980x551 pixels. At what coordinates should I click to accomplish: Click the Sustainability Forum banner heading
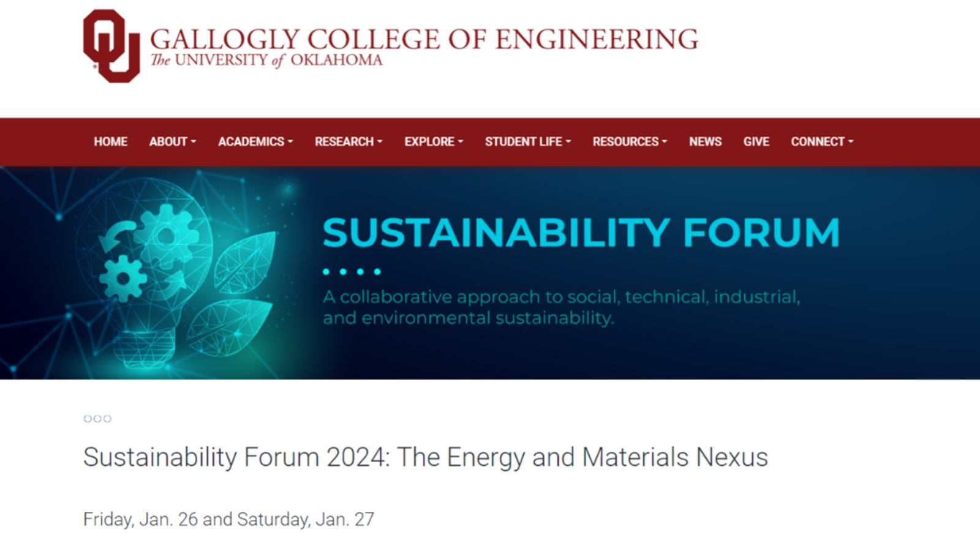click(581, 233)
